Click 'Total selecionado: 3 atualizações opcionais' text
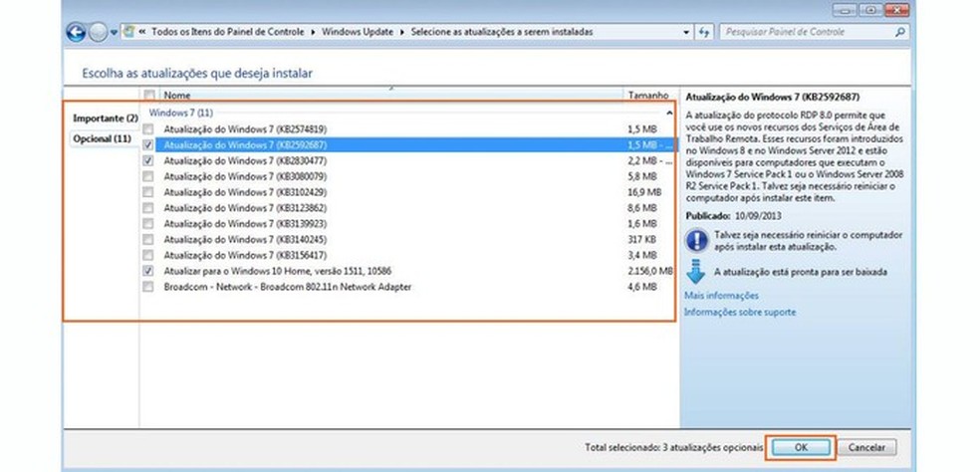This screenshot has height=472, width=980. point(673,448)
